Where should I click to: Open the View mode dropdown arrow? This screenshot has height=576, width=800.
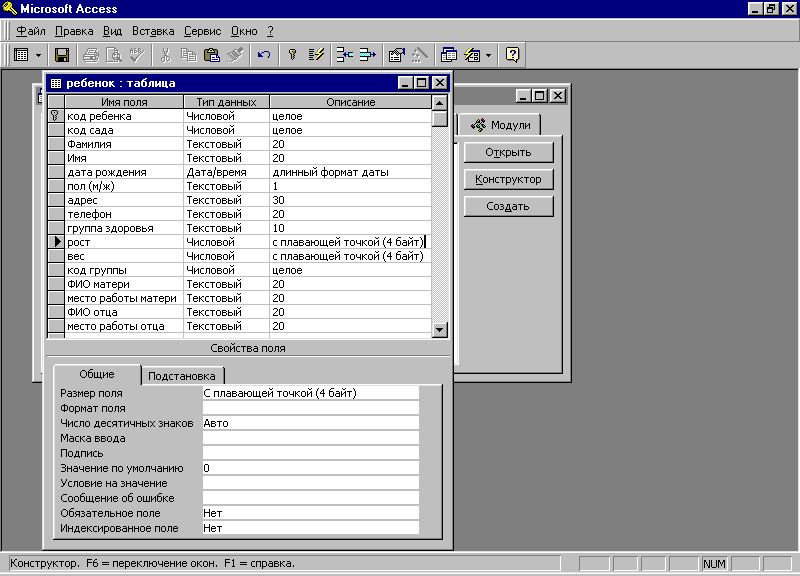38,55
